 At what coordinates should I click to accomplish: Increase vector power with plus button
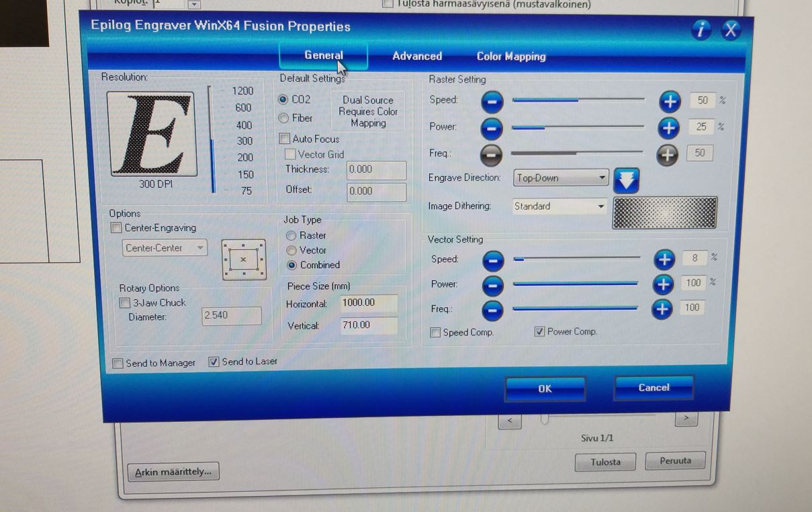pos(663,284)
